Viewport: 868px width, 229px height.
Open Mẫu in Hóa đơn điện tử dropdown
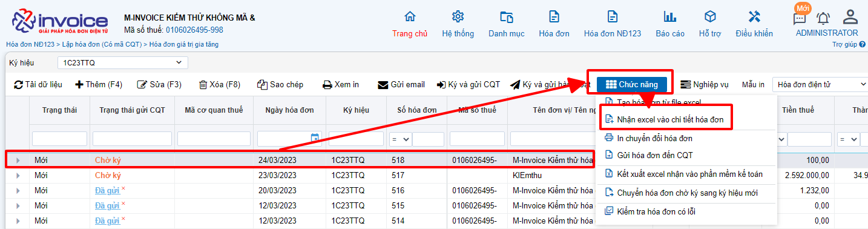pos(821,84)
